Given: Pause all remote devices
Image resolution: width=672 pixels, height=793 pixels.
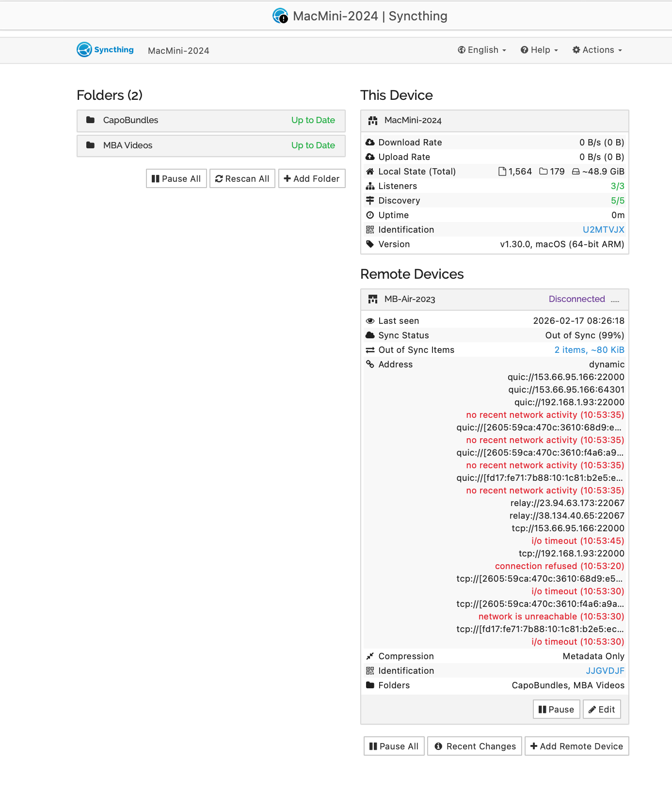Looking at the screenshot, I should [394, 746].
